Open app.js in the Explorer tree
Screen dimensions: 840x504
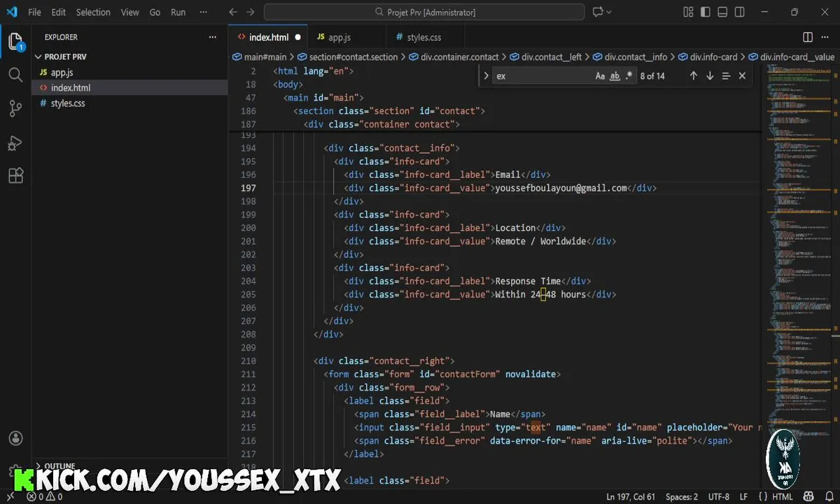(62, 72)
